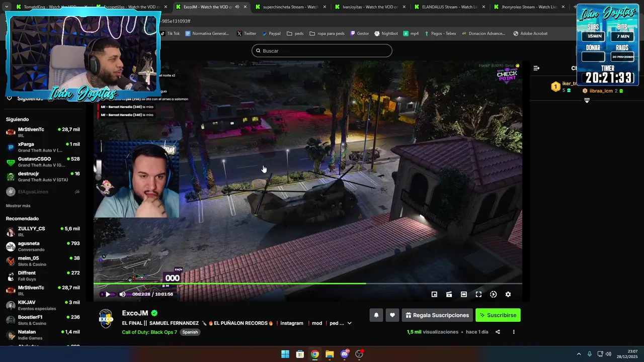The image size is (644, 362).
Task: Open Gestor bookmark
Action: 360,34
